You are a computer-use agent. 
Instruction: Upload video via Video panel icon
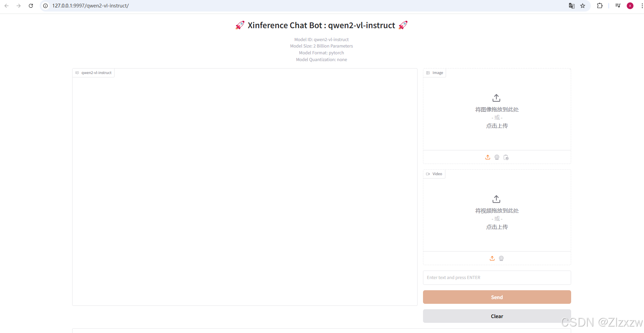pyautogui.click(x=492, y=258)
